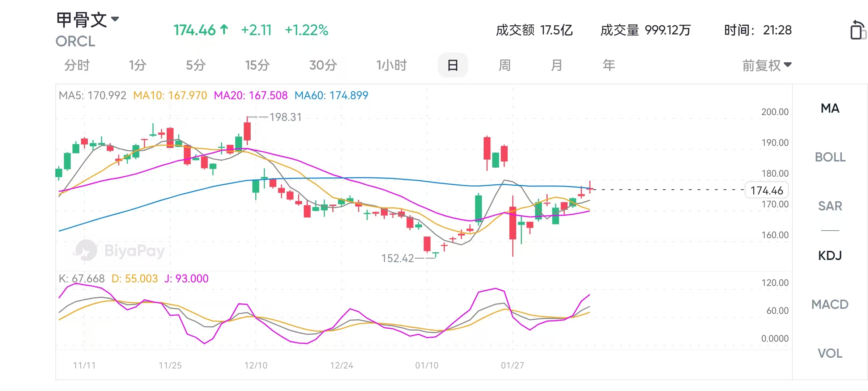Select the KDJ sub-indicator
This screenshot has height=391, width=868.
(830, 256)
